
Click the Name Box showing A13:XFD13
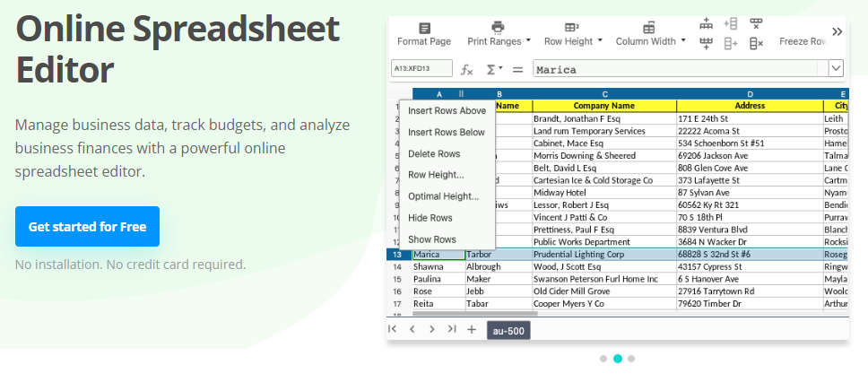click(x=421, y=69)
